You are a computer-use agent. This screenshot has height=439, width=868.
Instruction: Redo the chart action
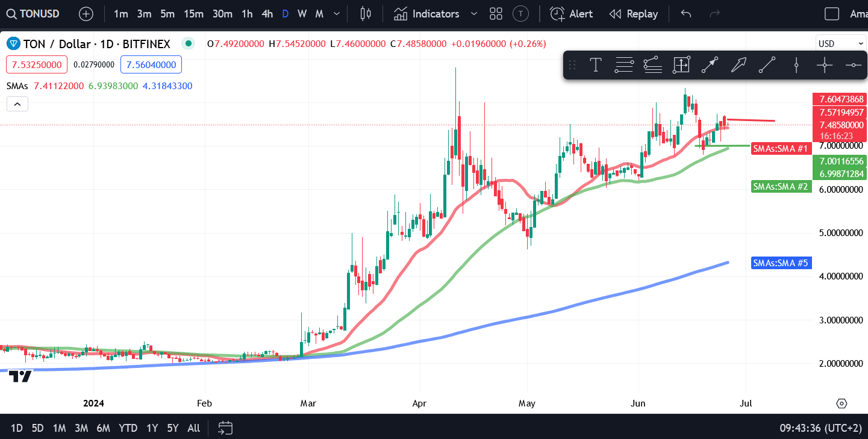coord(715,14)
